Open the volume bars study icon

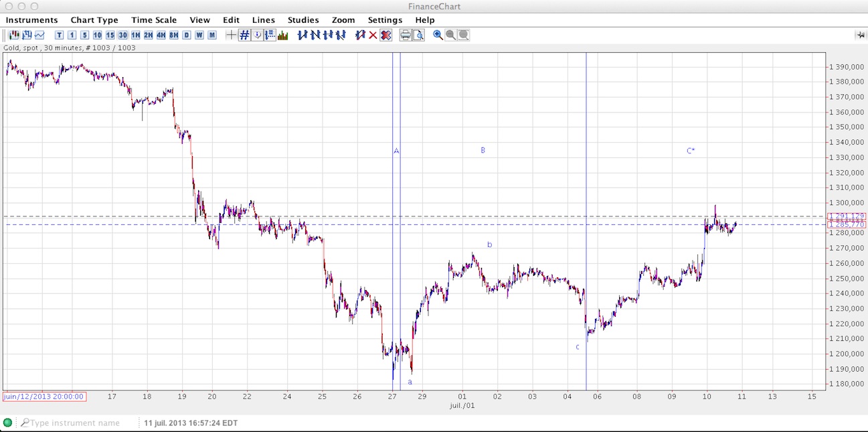[x=283, y=35]
